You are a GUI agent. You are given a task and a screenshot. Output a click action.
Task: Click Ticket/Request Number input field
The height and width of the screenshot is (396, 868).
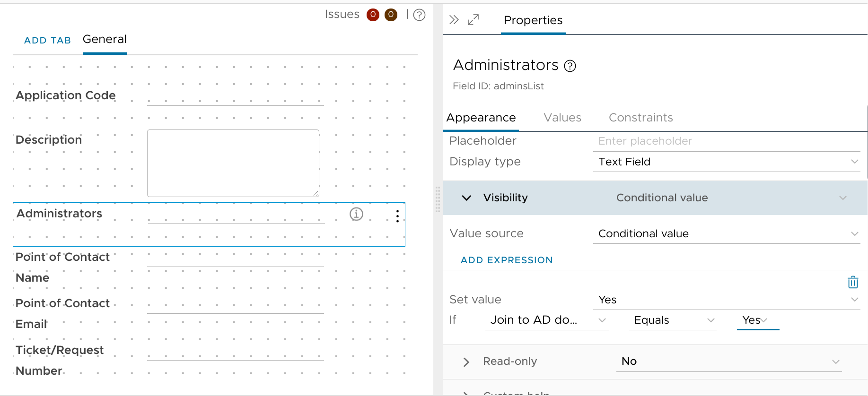(x=235, y=351)
